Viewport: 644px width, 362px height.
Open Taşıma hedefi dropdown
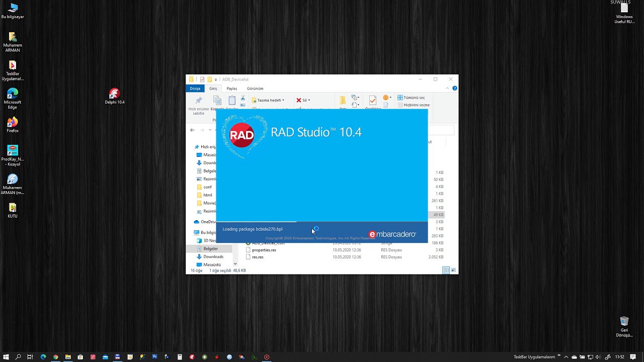[268, 100]
